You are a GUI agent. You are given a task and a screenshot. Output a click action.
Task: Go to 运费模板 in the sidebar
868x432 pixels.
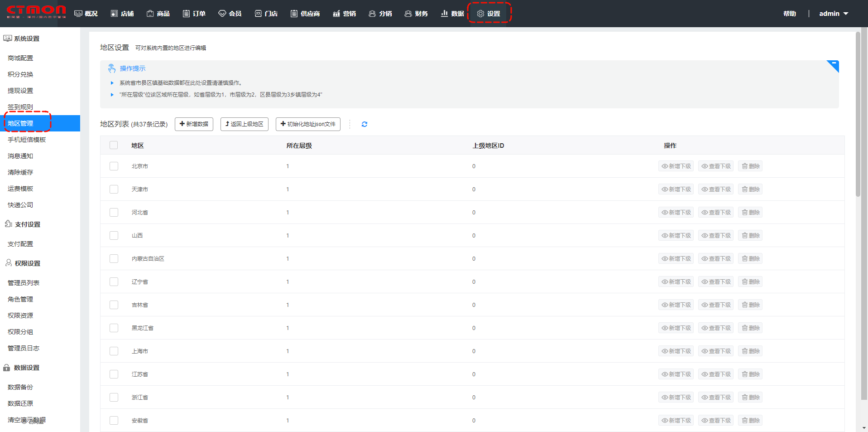point(20,189)
